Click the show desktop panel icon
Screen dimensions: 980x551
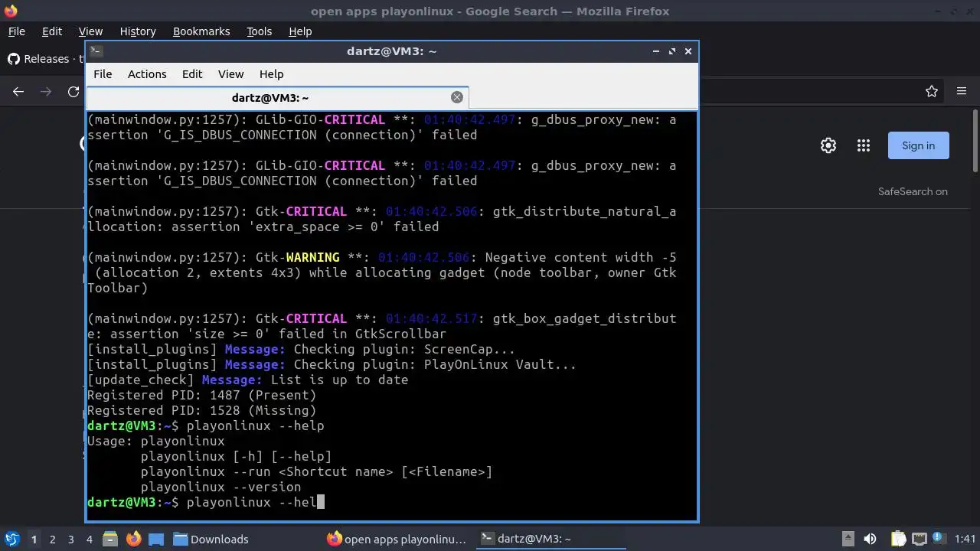click(156, 539)
